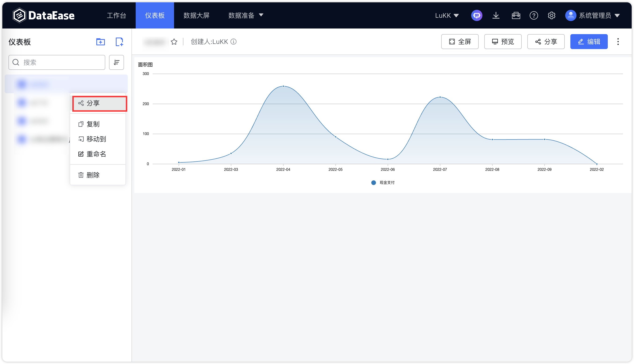Click the user avatar icon

click(570, 15)
